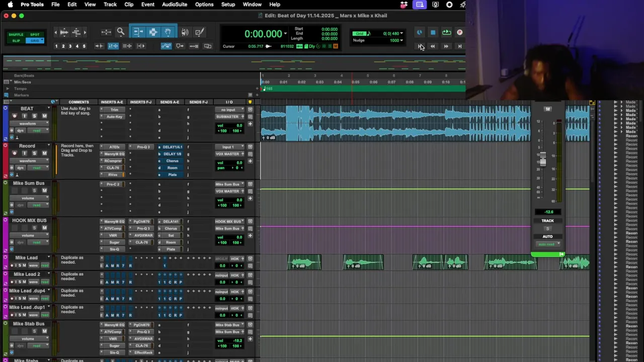
Task: Recall zoom preset 5
Action: pyautogui.click(x=84, y=46)
